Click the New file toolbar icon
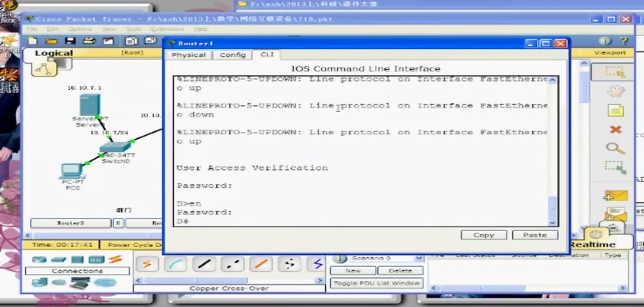 32,41
